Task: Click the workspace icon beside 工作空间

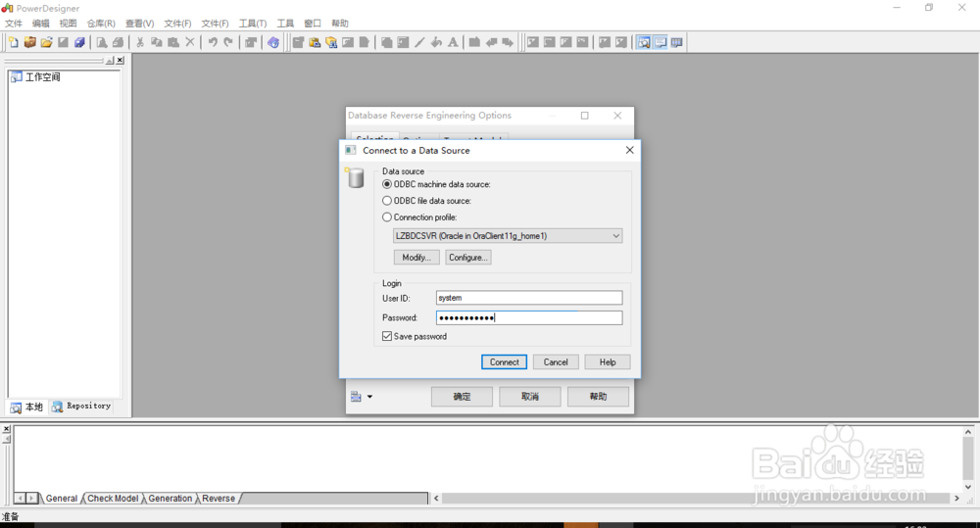Action: (16, 76)
